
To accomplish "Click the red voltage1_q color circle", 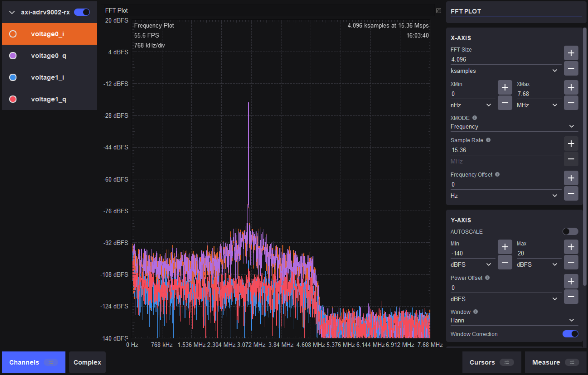I will [x=13, y=99].
